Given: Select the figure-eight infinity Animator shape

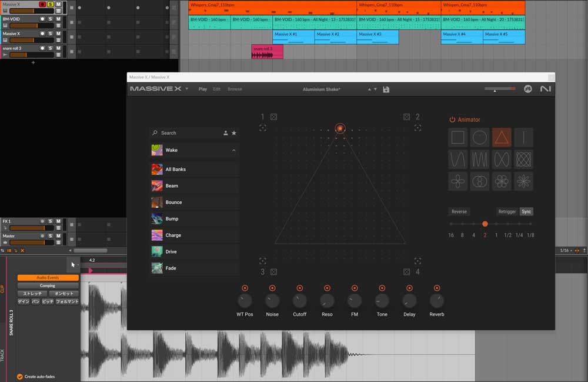Looking at the screenshot, I should pyautogui.click(x=502, y=160).
